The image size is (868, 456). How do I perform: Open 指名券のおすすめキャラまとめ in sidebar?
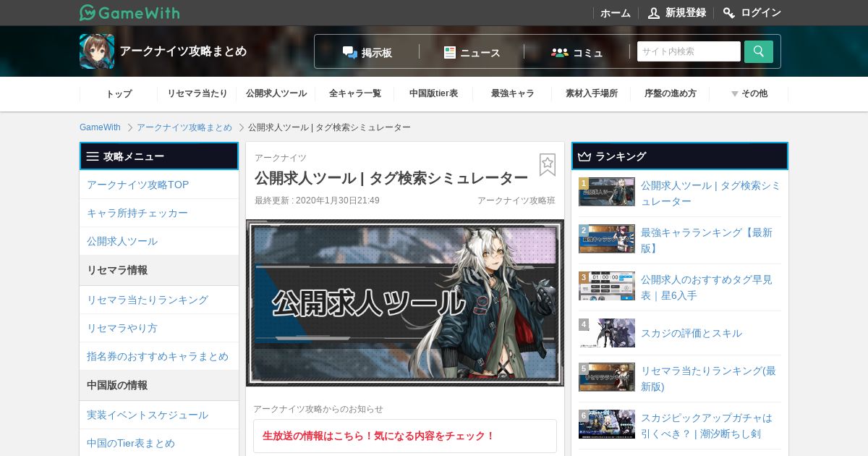point(159,356)
